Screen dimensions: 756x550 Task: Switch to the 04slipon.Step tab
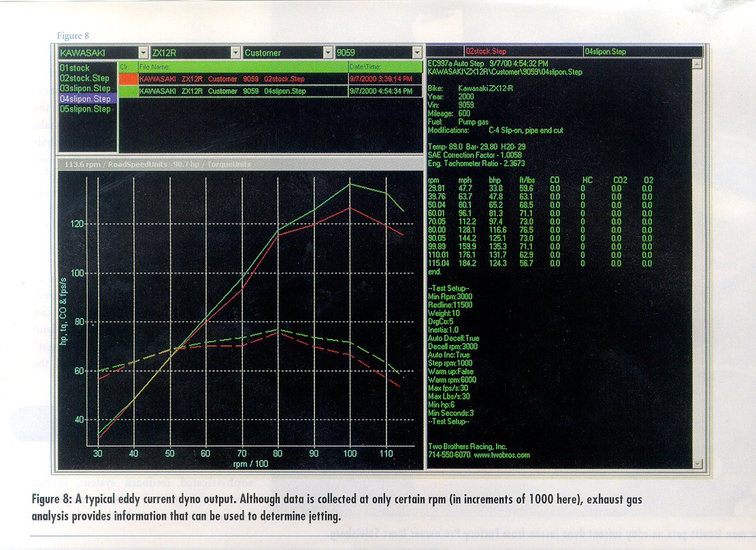tap(642, 51)
